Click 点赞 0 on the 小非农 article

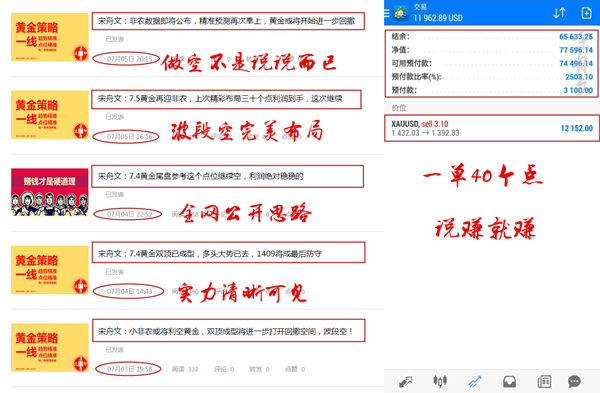(x=295, y=369)
